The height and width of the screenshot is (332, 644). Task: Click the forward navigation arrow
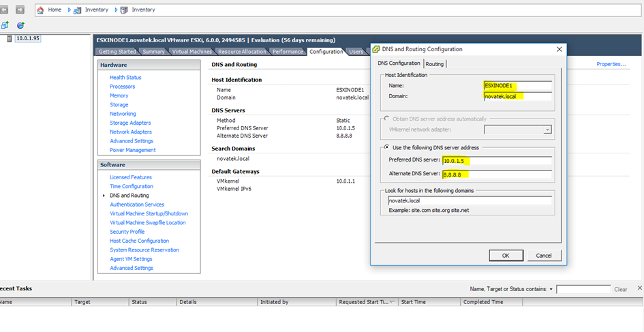pos(20,10)
